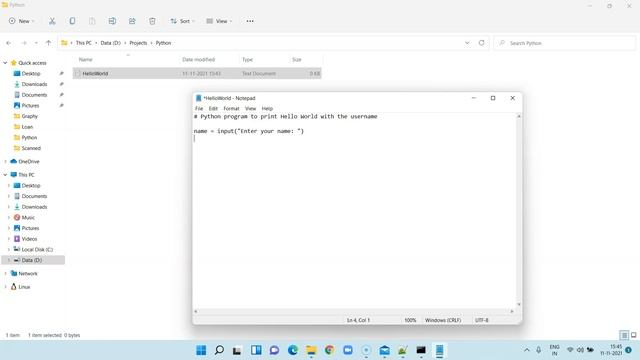Open Zoom from the taskbar
Viewport: 640px width, 360px height.
pyautogui.click(x=348, y=350)
